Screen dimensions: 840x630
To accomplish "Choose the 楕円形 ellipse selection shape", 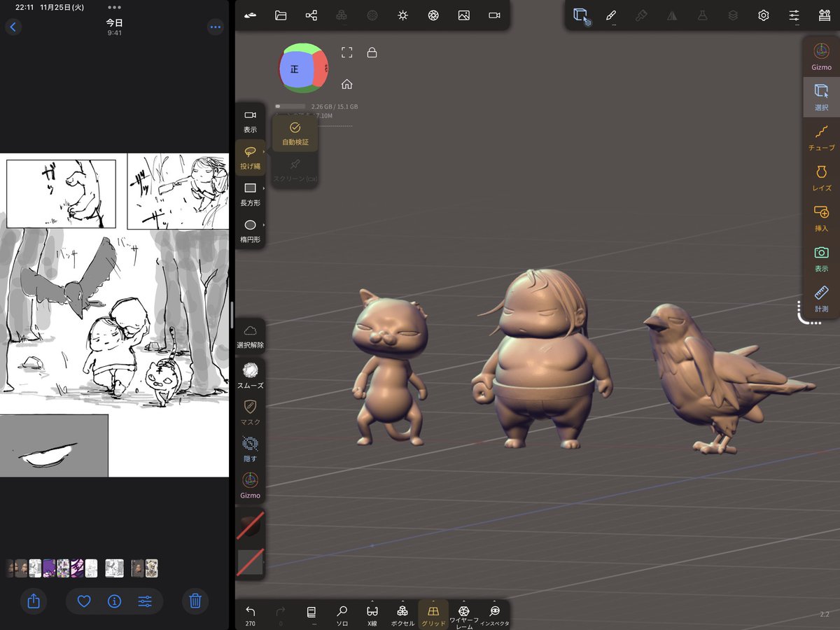I will coord(250,230).
